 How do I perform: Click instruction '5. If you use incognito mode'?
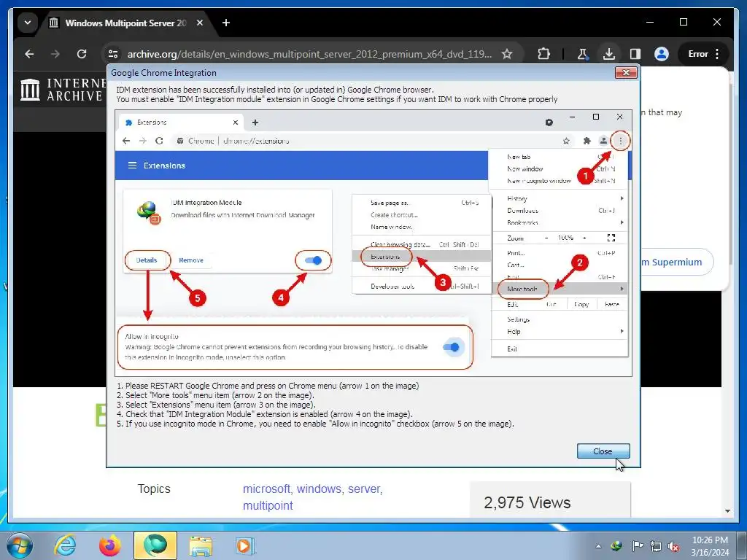[315, 424]
